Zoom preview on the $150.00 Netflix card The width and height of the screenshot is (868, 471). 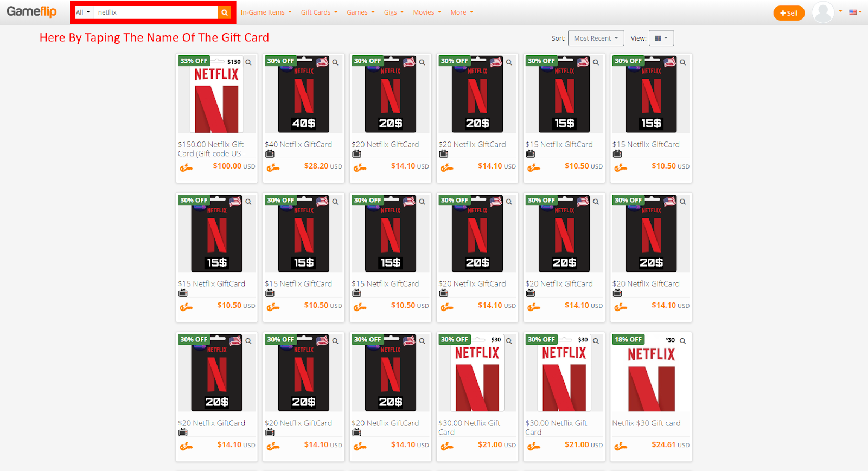tap(248, 62)
